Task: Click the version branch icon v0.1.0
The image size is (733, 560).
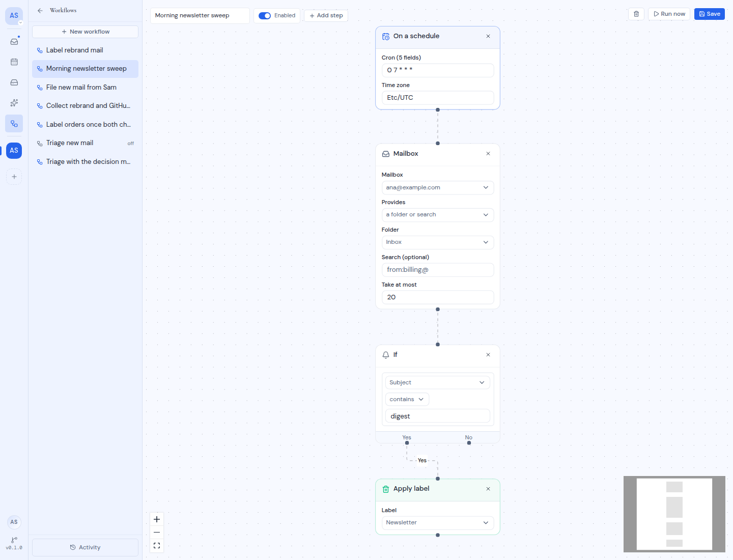Action: pyautogui.click(x=14, y=543)
